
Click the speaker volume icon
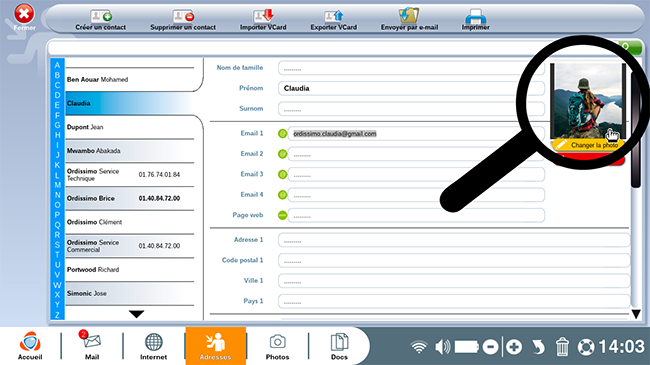click(x=443, y=347)
